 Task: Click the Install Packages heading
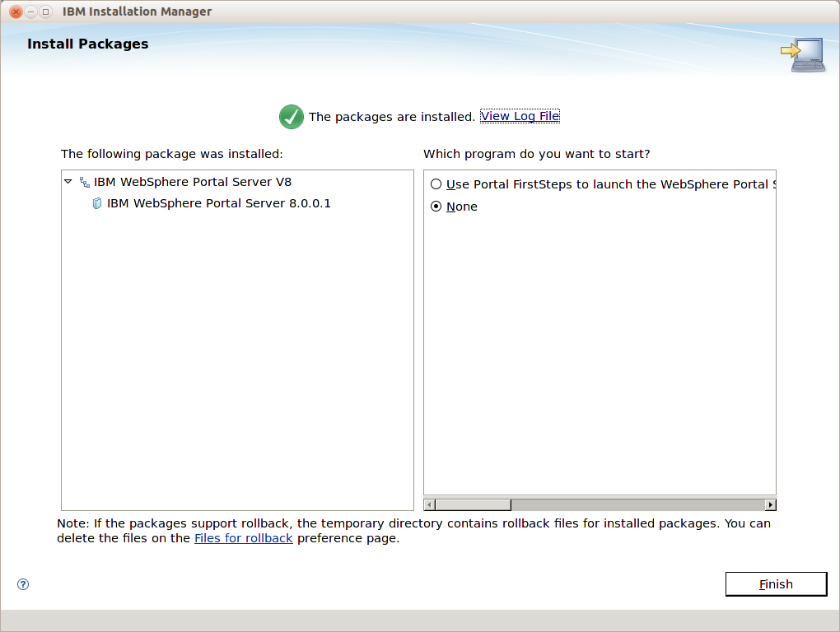(88, 44)
